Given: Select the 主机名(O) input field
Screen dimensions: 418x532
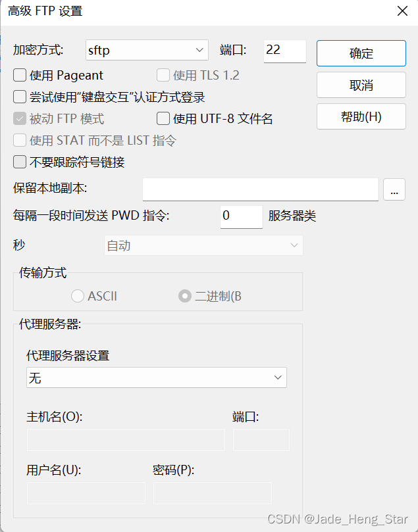Looking at the screenshot, I should [x=125, y=439].
